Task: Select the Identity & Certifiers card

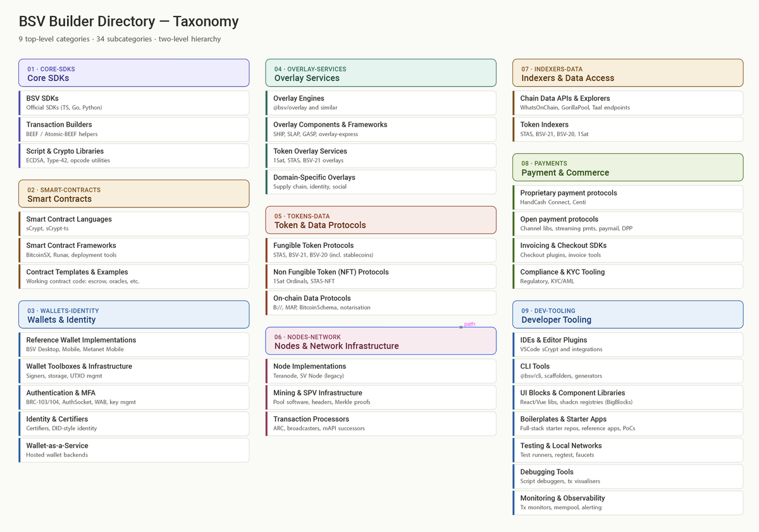Action: point(134,424)
